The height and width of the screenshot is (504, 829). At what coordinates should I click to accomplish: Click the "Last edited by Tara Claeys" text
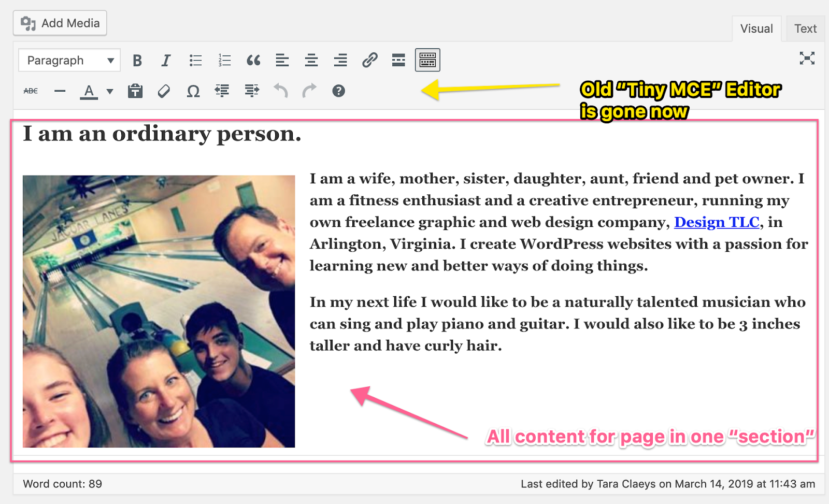pos(668,484)
